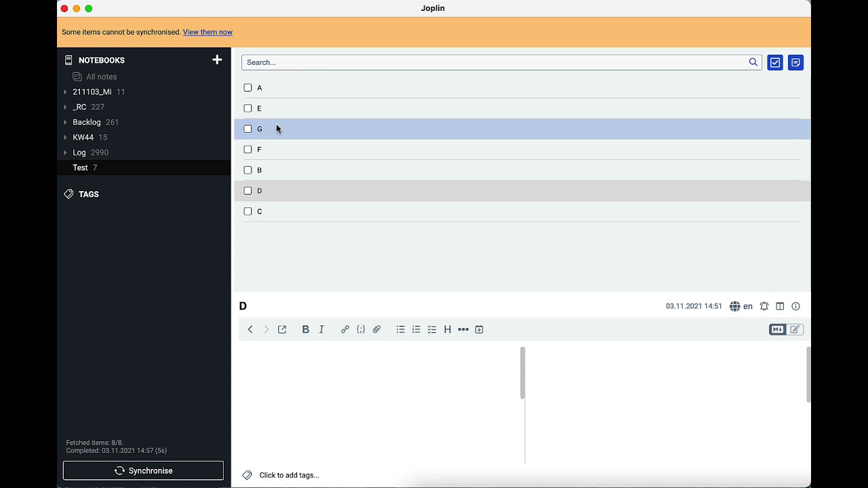Click the tag icon below editor
The width and height of the screenshot is (868, 488).
(247, 475)
